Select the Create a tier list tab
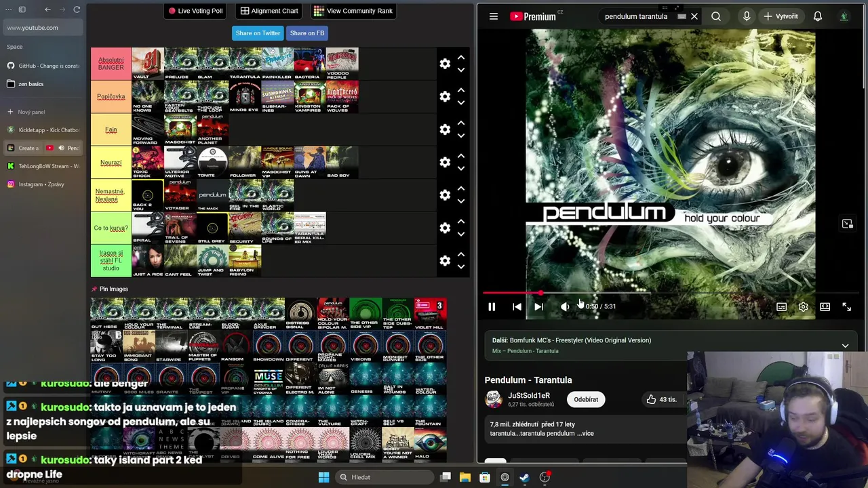The height and width of the screenshot is (488, 868). [x=24, y=148]
